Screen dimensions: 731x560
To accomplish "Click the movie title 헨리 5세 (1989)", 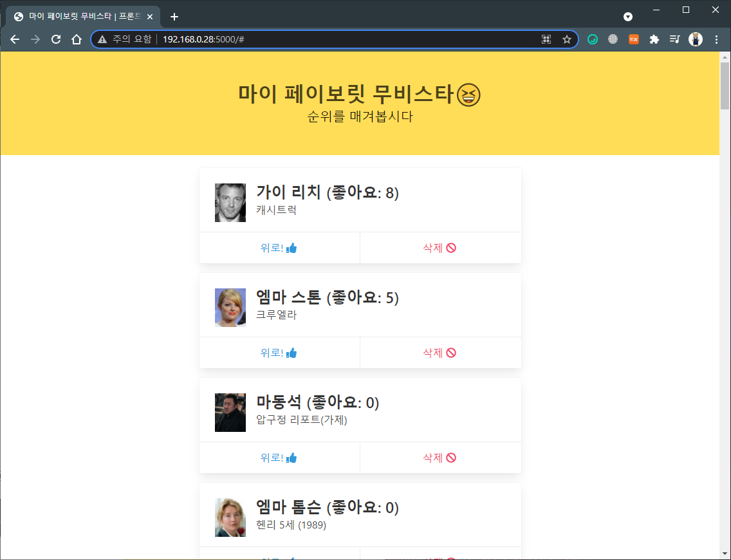I will coord(291,525).
